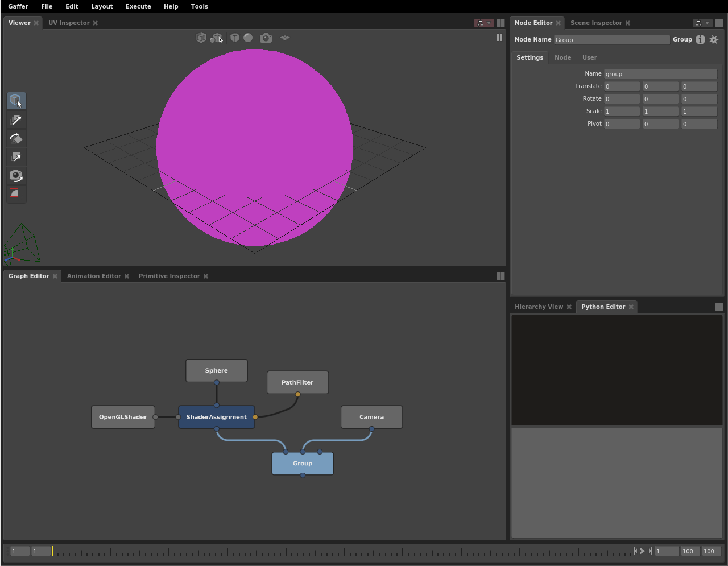
Task: Activate the Crop Window tool
Action: [x=16, y=194]
